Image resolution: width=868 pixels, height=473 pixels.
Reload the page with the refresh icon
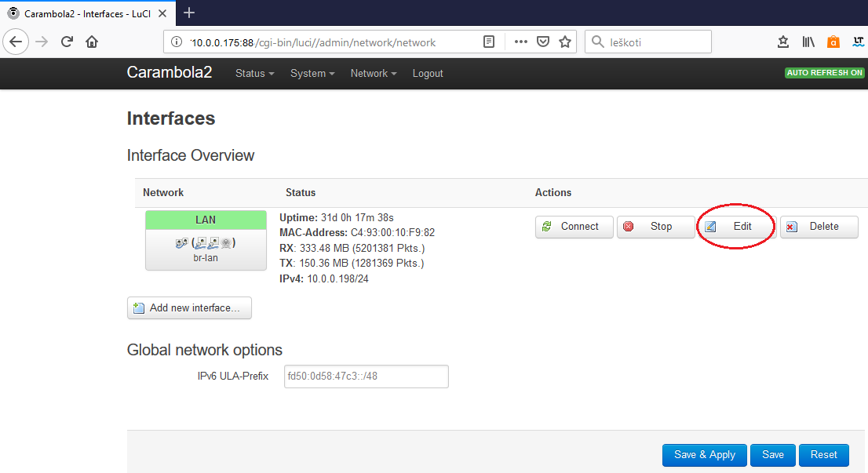click(67, 42)
